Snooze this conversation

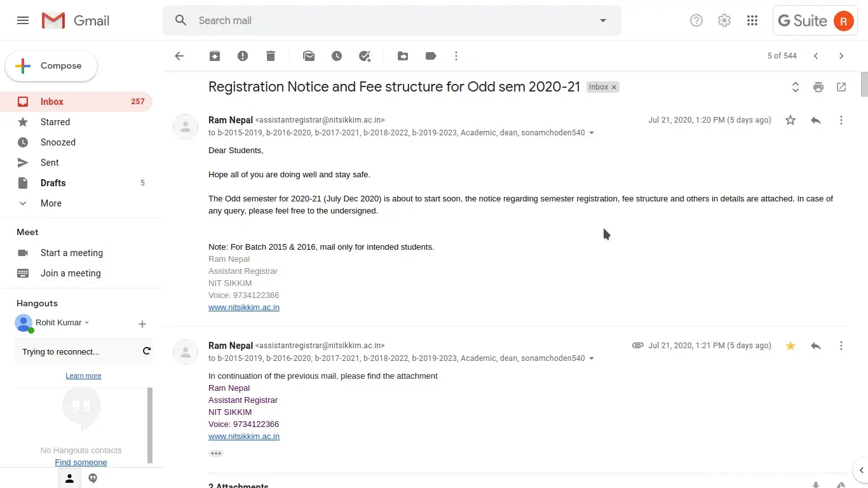[337, 56]
